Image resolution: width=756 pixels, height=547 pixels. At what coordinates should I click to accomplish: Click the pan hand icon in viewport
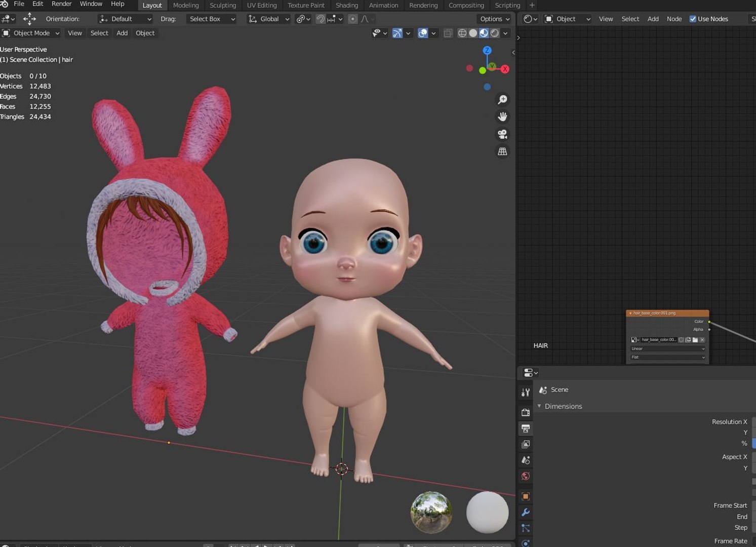pyautogui.click(x=502, y=116)
